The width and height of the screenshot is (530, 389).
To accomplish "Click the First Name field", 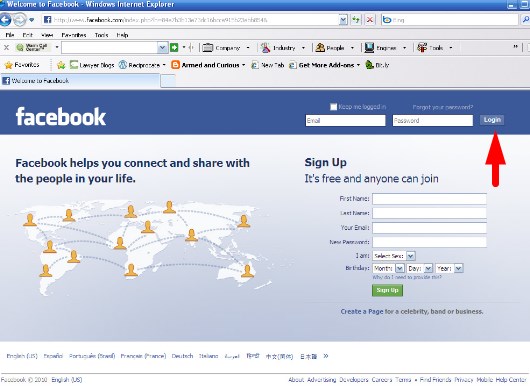I will [x=429, y=199].
